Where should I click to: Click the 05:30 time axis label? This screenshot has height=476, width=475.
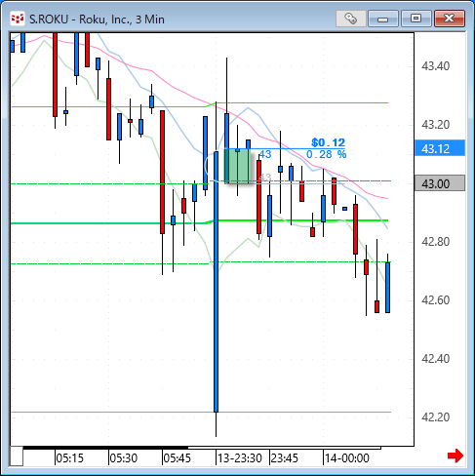[x=124, y=458]
